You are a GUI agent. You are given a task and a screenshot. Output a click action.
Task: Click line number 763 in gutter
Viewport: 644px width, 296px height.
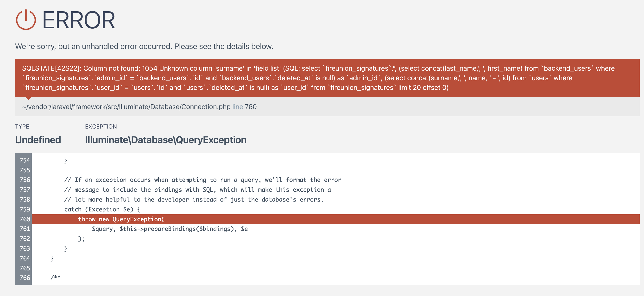click(x=25, y=248)
